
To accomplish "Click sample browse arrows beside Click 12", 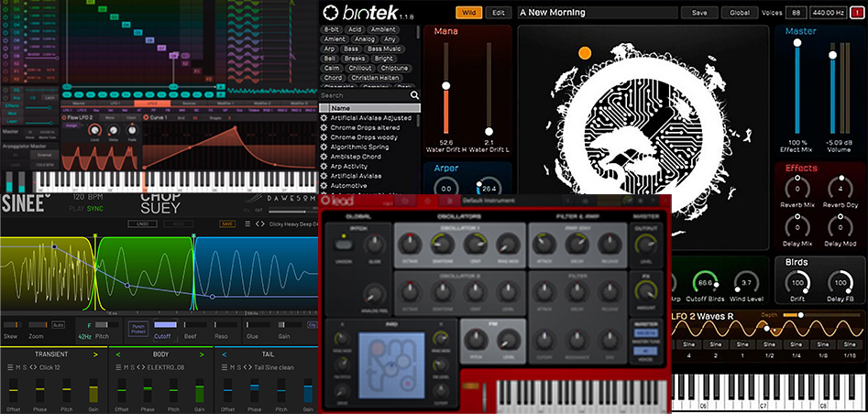I will (x=33, y=367).
